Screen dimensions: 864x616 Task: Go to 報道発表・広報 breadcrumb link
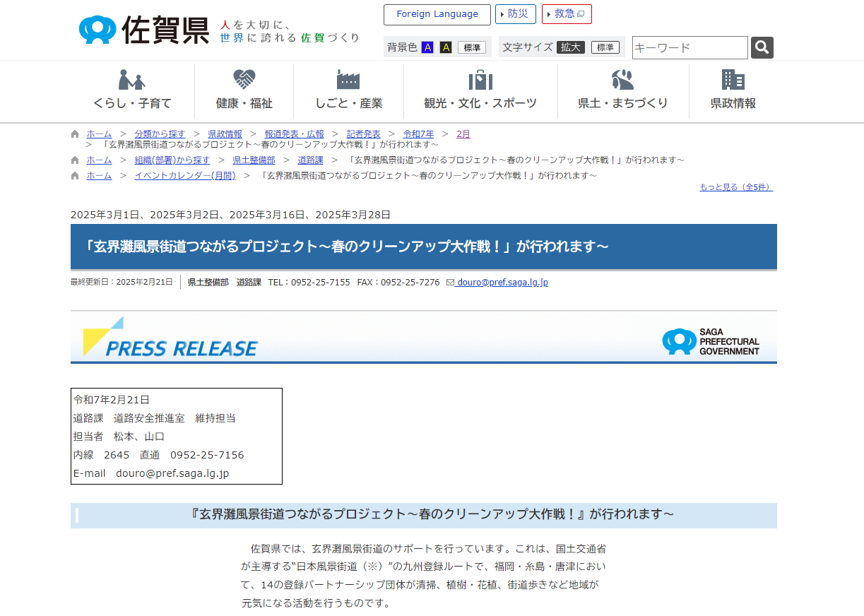[294, 134]
